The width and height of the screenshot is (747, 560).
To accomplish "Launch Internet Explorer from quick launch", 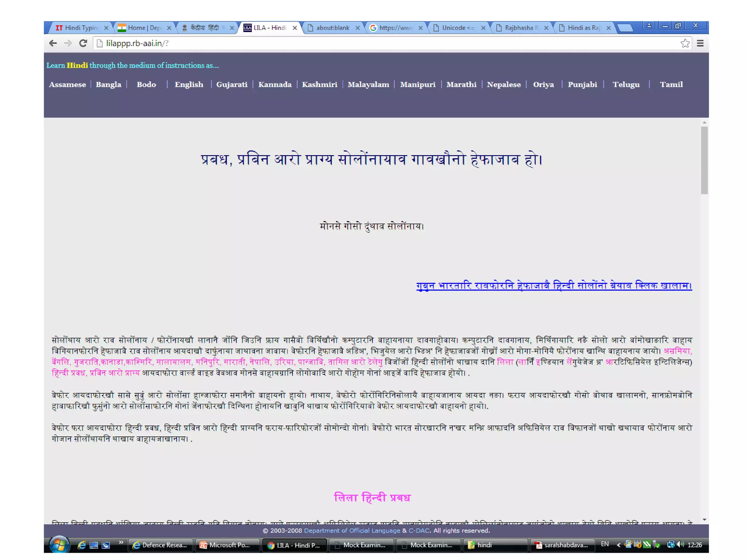I will pos(82,545).
